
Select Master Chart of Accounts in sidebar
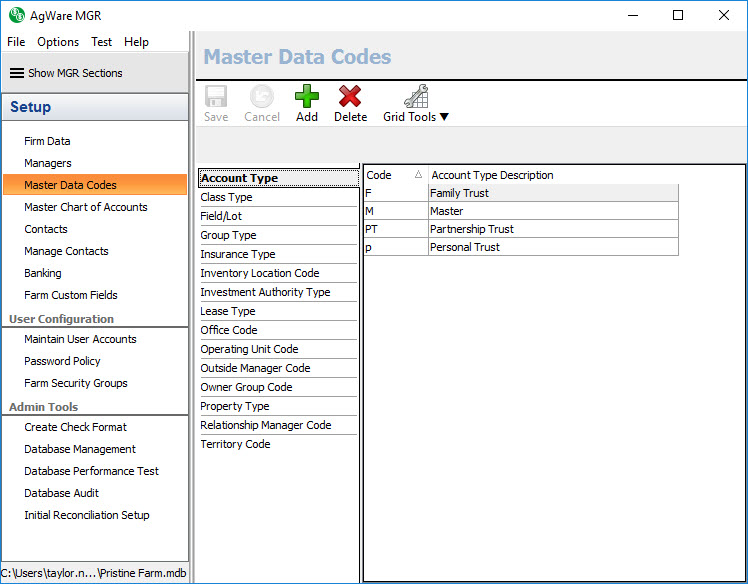86,207
